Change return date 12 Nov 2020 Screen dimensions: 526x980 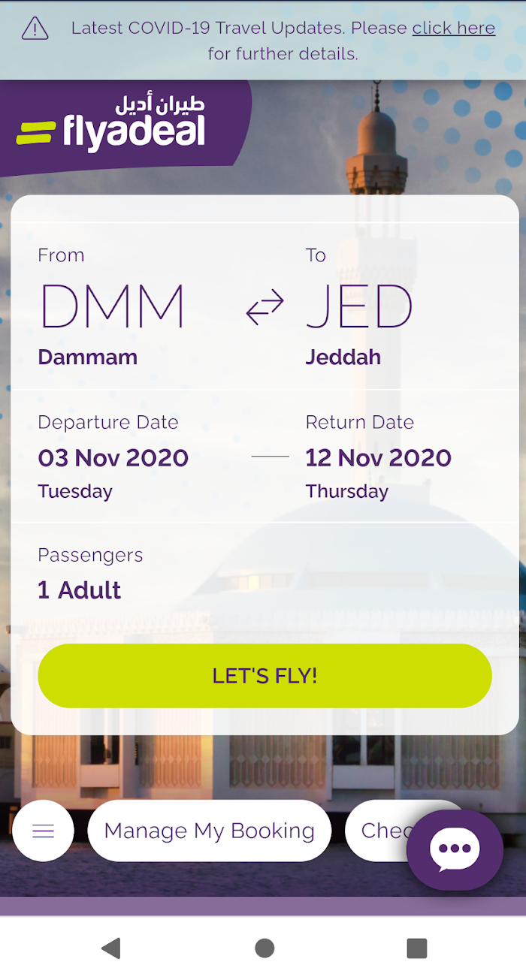(x=379, y=457)
